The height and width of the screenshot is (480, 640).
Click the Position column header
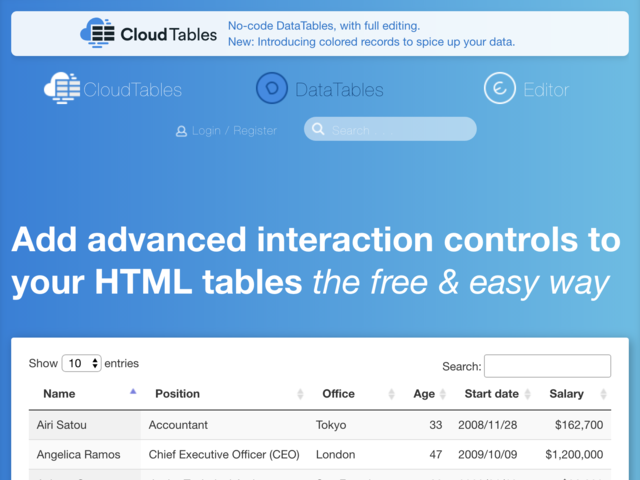(x=224, y=394)
